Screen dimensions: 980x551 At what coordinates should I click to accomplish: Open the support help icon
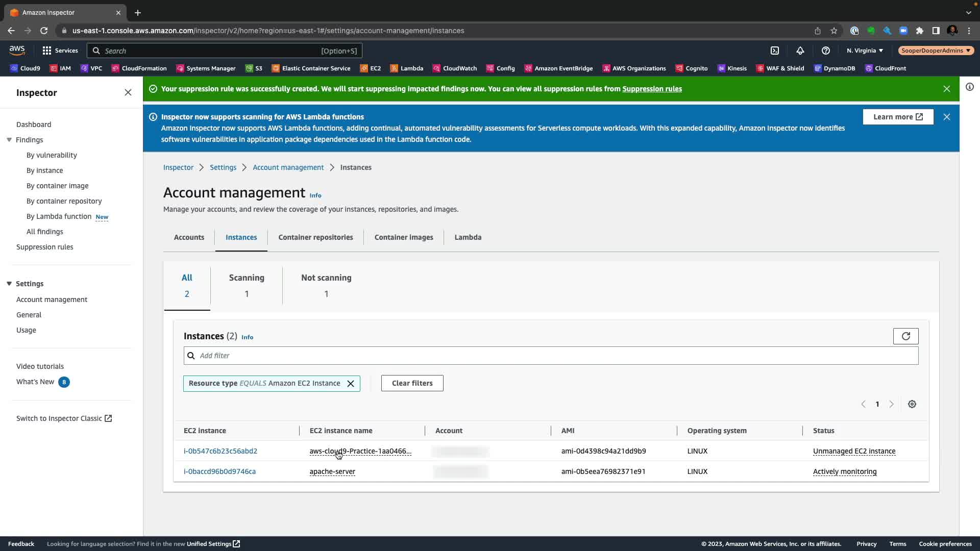(825, 51)
